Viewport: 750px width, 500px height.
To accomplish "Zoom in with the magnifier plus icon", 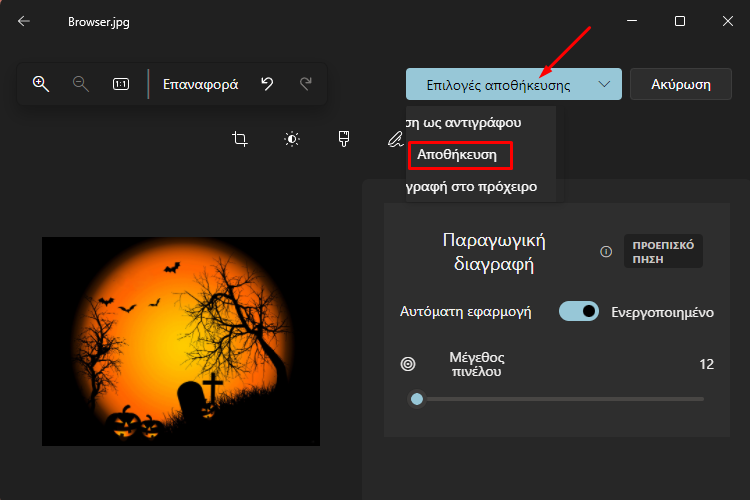I will click(x=41, y=84).
